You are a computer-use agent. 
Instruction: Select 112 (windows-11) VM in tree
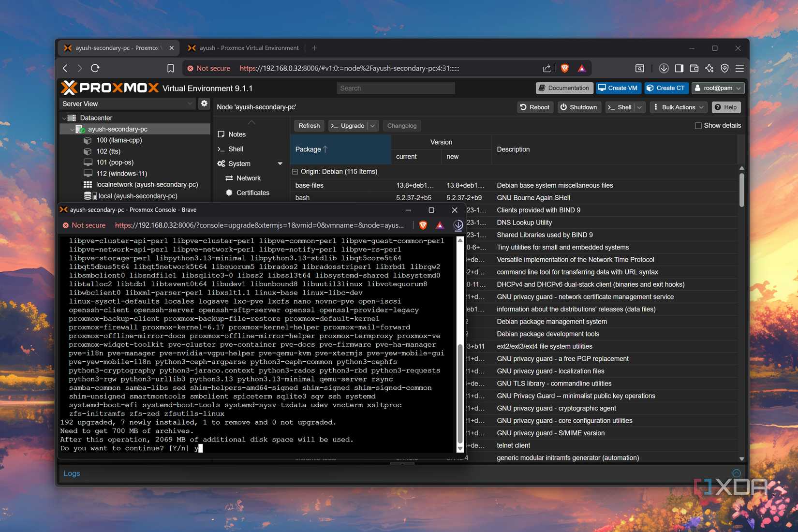121,174
